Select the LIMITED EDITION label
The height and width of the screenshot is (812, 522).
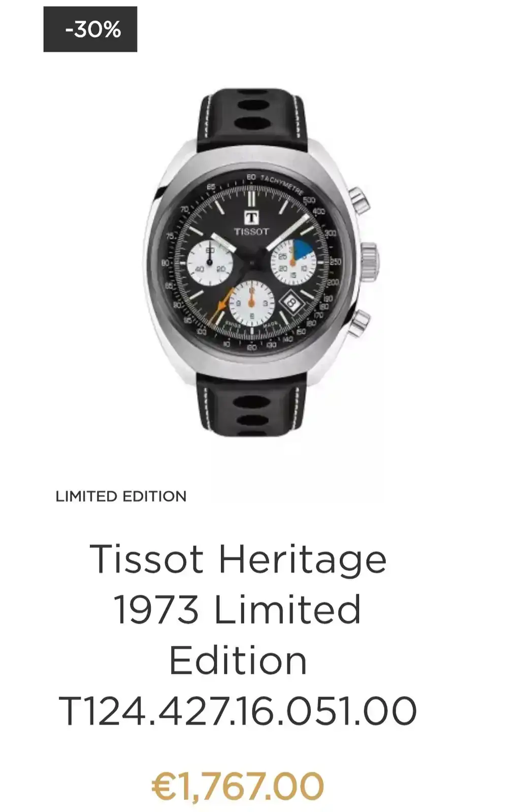coord(121,496)
